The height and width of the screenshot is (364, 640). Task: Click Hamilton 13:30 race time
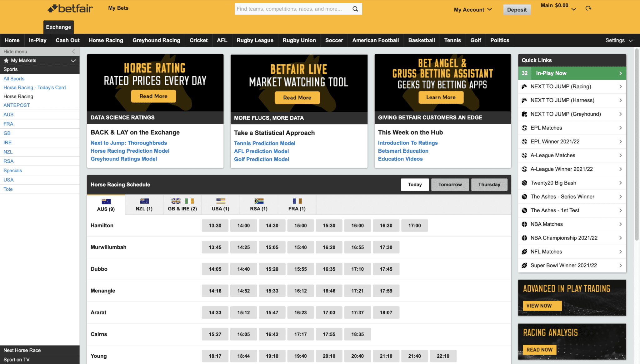pyautogui.click(x=215, y=225)
